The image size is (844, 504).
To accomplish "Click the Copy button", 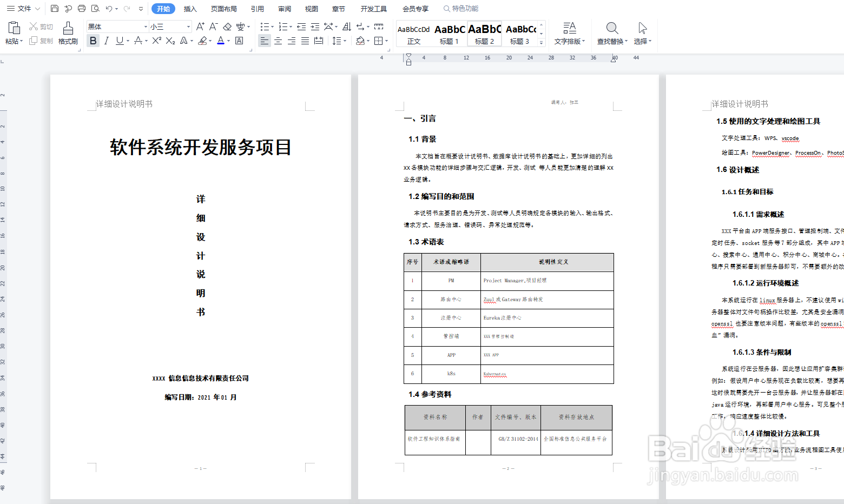I will click(x=41, y=41).
